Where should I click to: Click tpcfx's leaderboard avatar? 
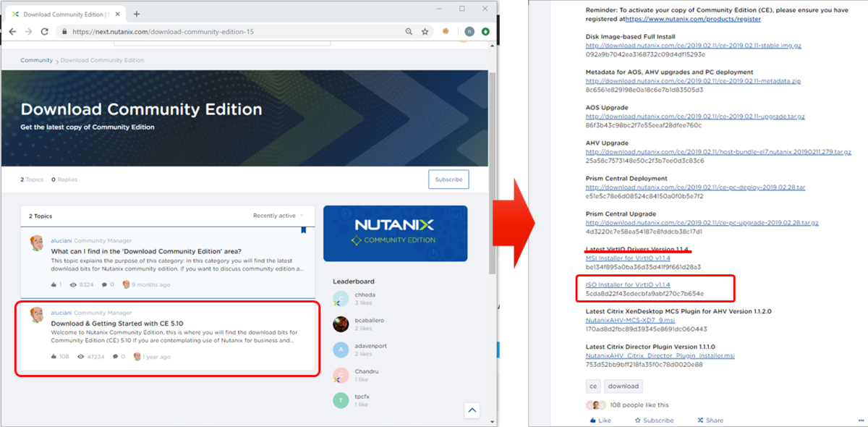(341, 400)
